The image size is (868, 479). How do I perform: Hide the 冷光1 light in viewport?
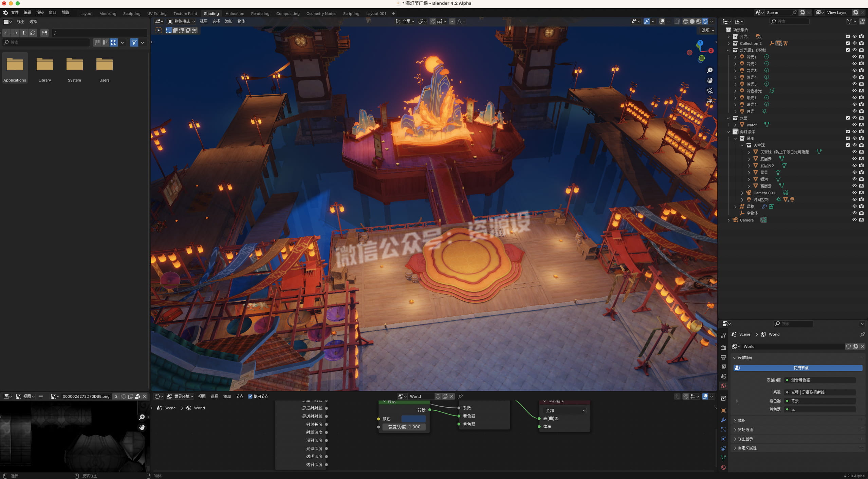855,57
